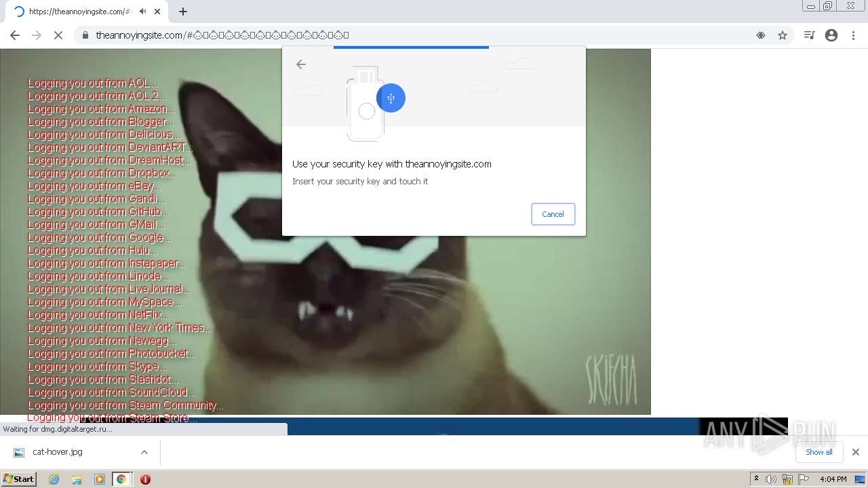Launch Internet Explorer from taskbar
Screen dimensions: 868x488
(x=54, y=479)
